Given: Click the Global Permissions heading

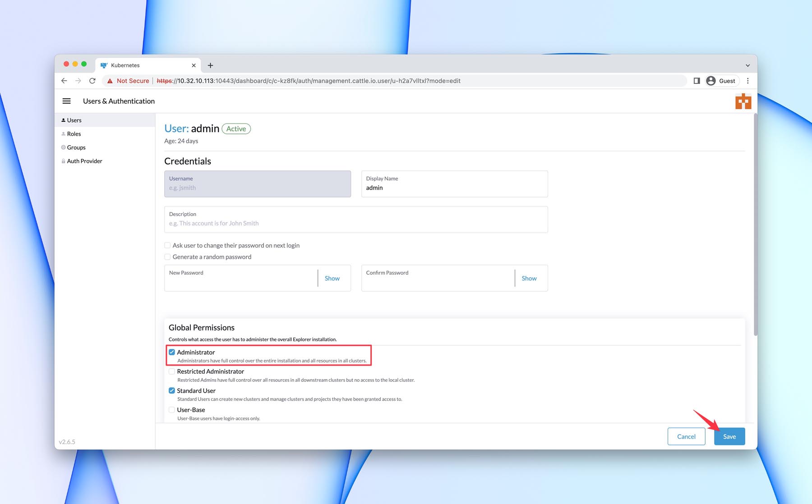Looking at the screenshot, I should pos(202,328).
